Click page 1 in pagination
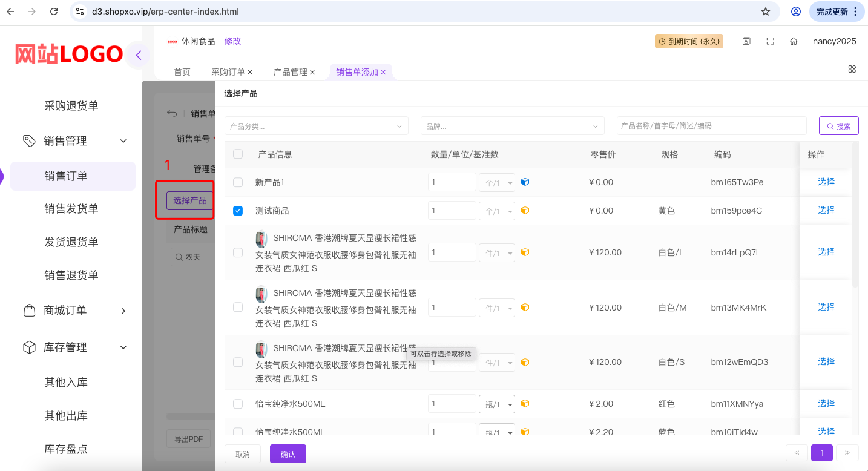The width and height of the screenshot is (868, 471). [x=822, y=453]
